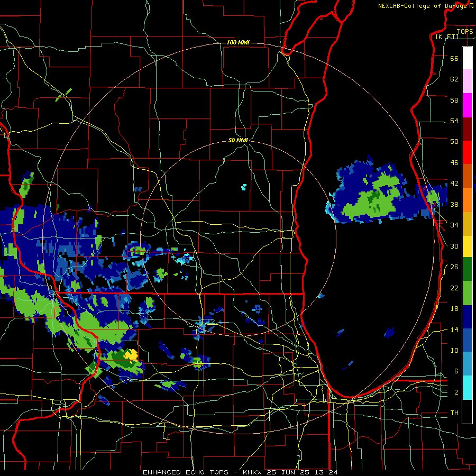Click the 42 legend value label
Viewport: 476px width, 476px height.
click(x=454, y=183)
